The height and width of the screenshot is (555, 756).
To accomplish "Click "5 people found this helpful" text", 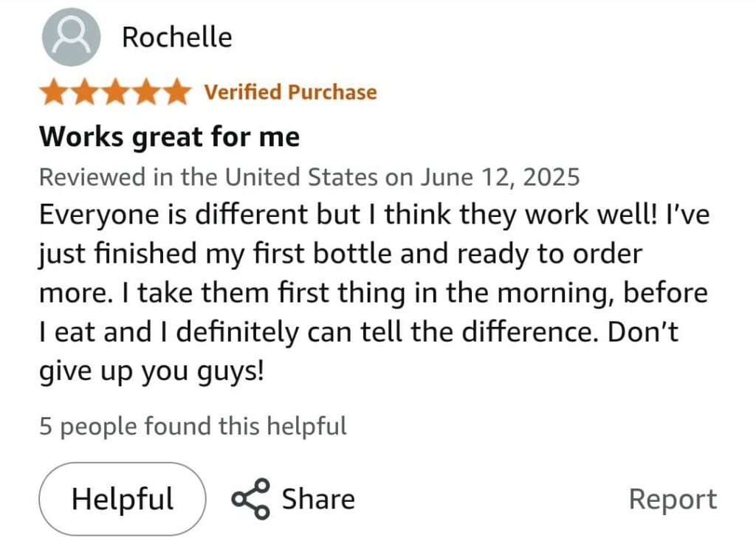I will [x=193, y=426].
